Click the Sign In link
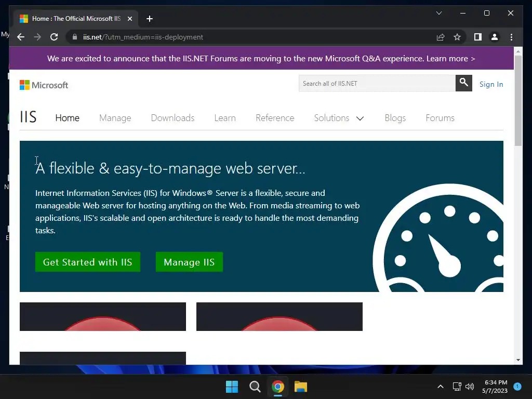This screenshot has width=532, height=399. [x=491, y=84]
